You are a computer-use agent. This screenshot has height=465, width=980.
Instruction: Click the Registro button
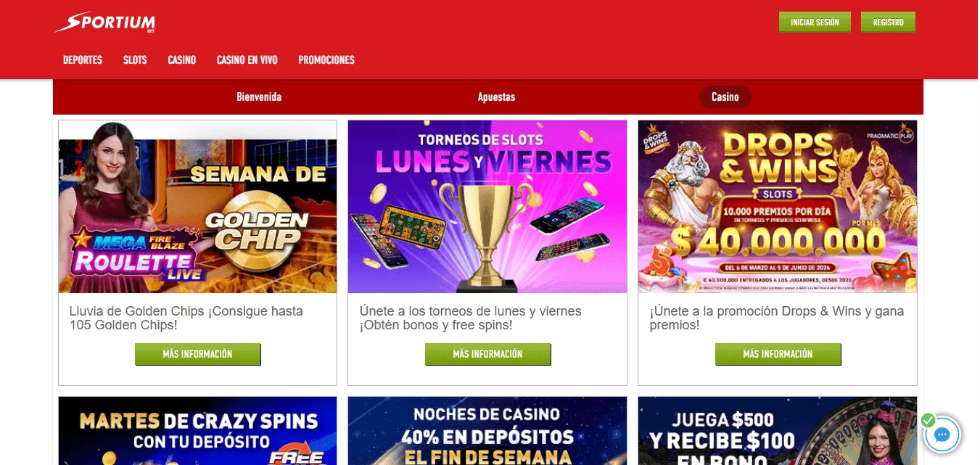(x=888, y=22)
